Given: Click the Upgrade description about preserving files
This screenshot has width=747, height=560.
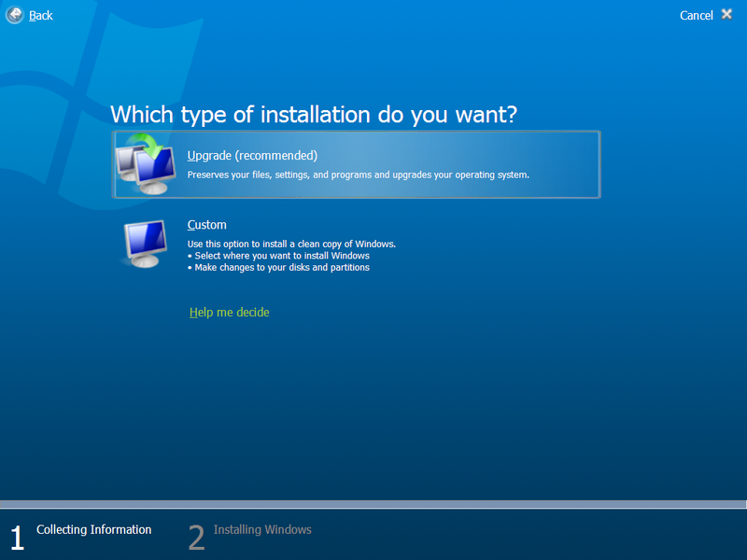Looking at the screenshot, I should 358,175.
